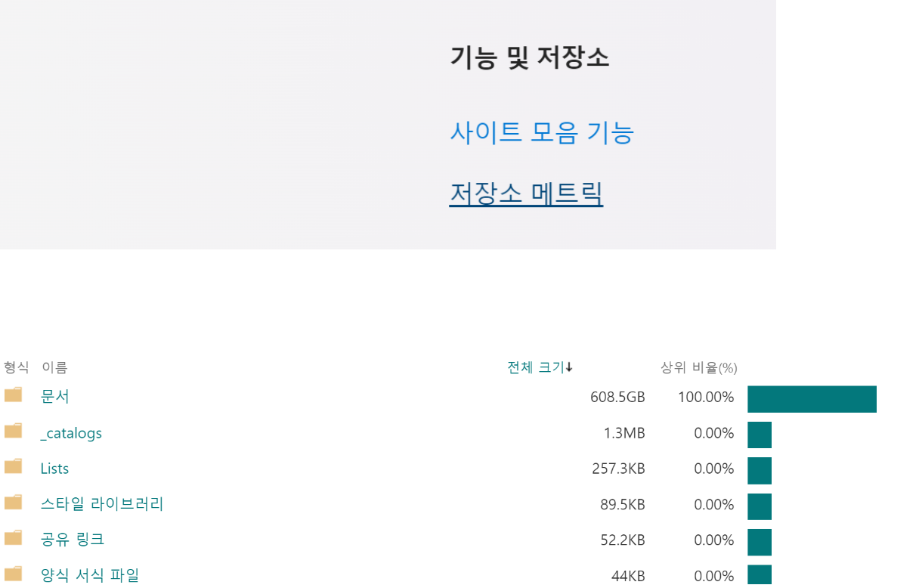This screenshot has width=919, height=588.
Task: Click the 스타일 라이브러리 folder icon
Action: pos(13,502)
